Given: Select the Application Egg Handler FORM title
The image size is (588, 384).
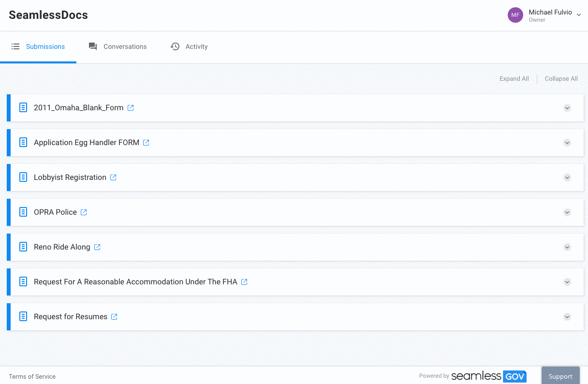Looking at the screenshot, I should click(87, 143).
